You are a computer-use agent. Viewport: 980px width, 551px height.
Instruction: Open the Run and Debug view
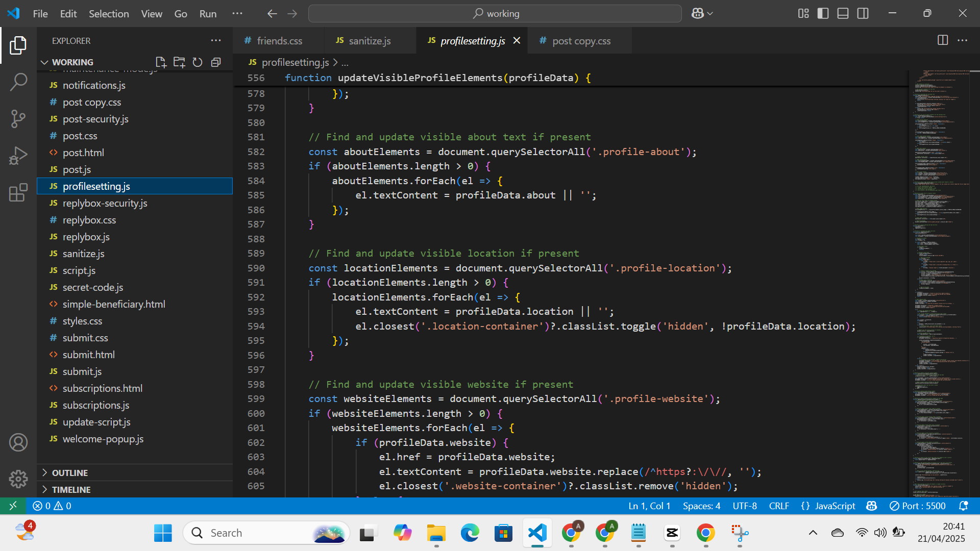[x=18, y=156]
